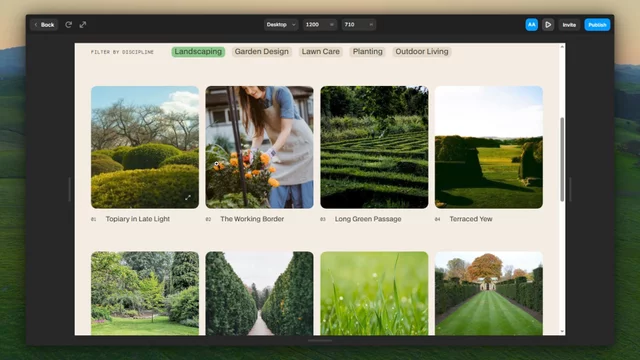Open the striped lawn avenue photo
Viewport: 640px width, 360px height.
(489, 293)
